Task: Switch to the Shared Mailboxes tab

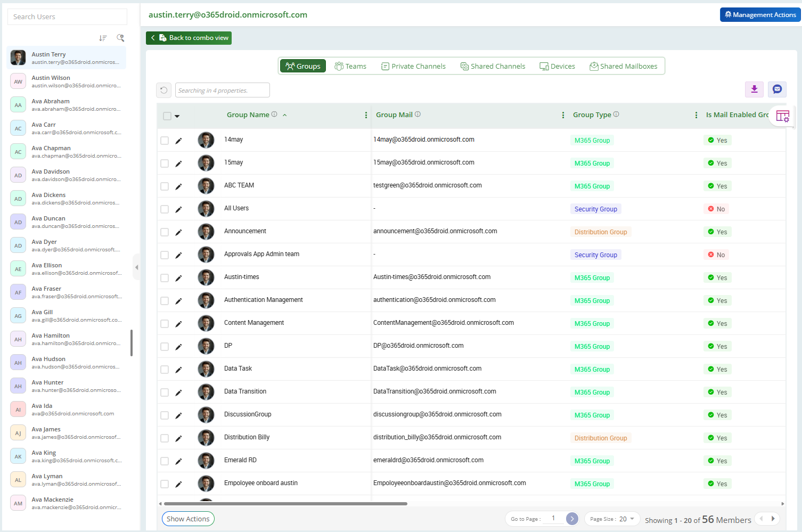Action: point(624,66)
